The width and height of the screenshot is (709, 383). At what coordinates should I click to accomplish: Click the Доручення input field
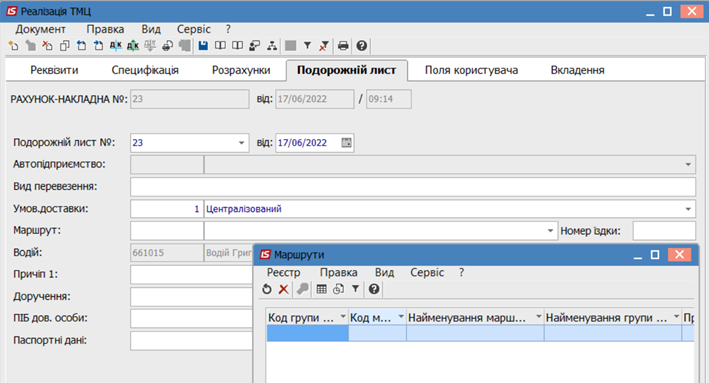[x=191, y=297]
